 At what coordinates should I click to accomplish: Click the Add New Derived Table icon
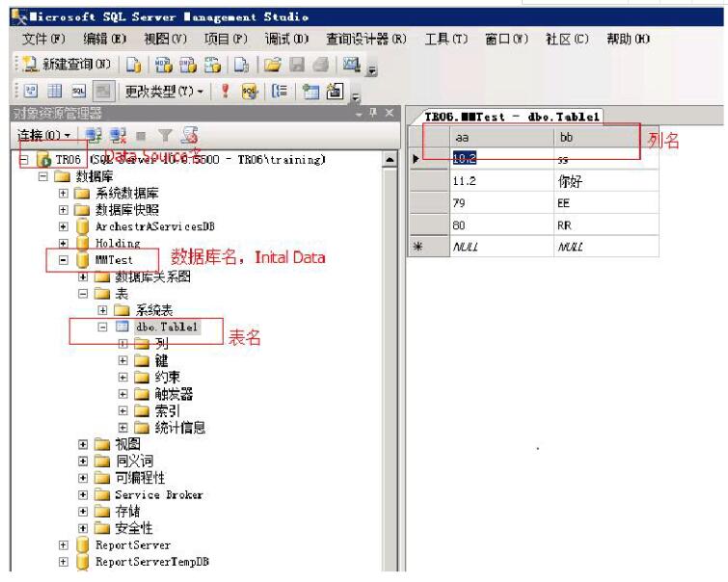[335, 91]
